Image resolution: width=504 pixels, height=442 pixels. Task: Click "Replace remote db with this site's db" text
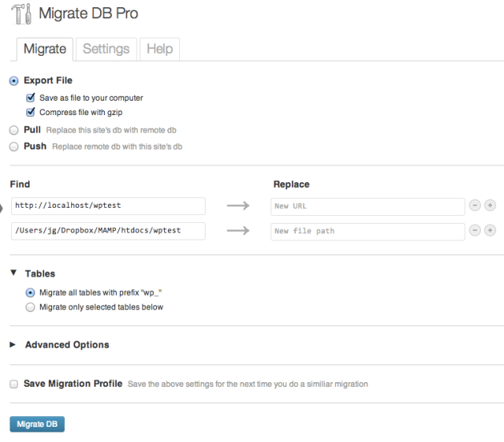pyautogui.click(x=117, y=146)
